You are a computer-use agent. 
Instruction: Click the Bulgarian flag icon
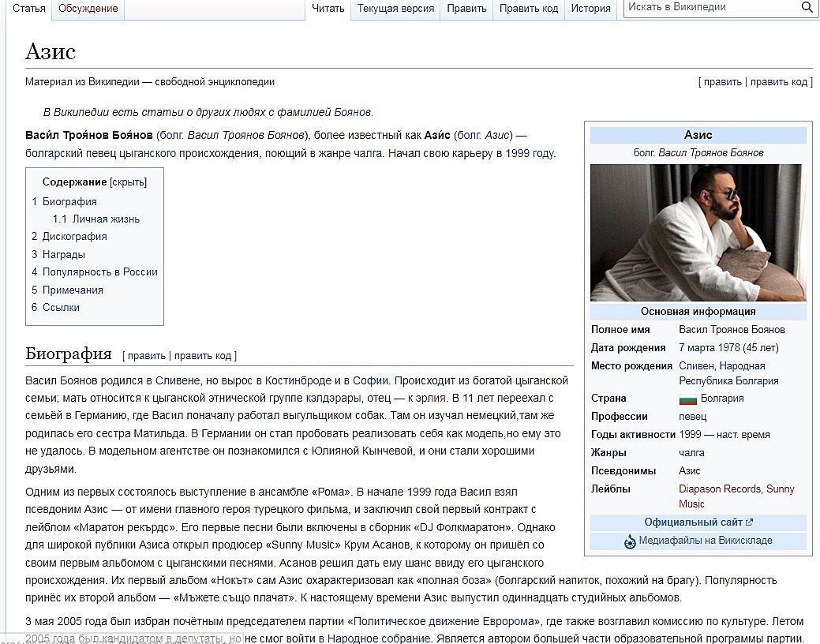[687, 399]
